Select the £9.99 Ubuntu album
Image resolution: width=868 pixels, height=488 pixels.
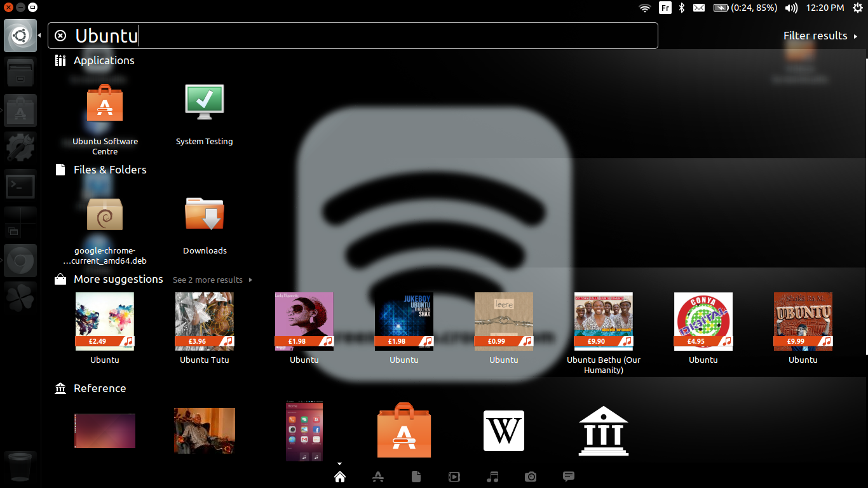pos(803,328)
